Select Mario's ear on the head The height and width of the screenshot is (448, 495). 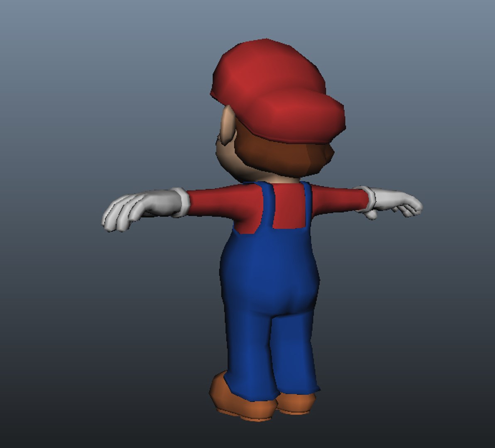pos(228,125)
